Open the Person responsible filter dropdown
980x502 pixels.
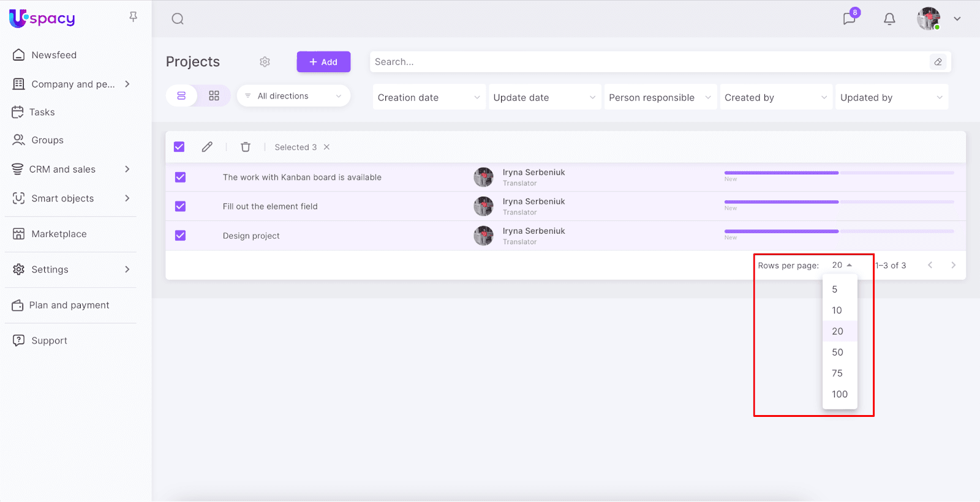(660, 97)
